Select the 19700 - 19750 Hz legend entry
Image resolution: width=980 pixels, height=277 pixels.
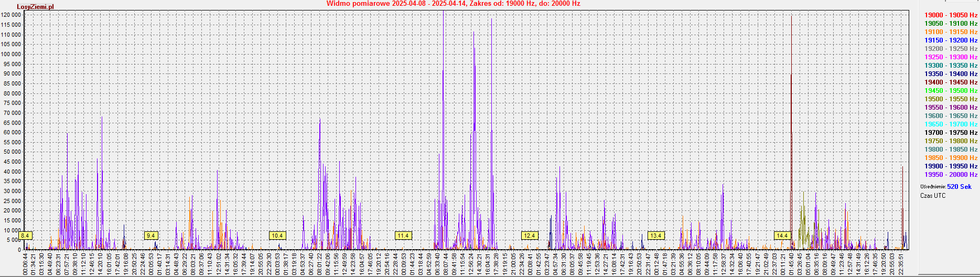pyautogui.click(x=950, y=133)
